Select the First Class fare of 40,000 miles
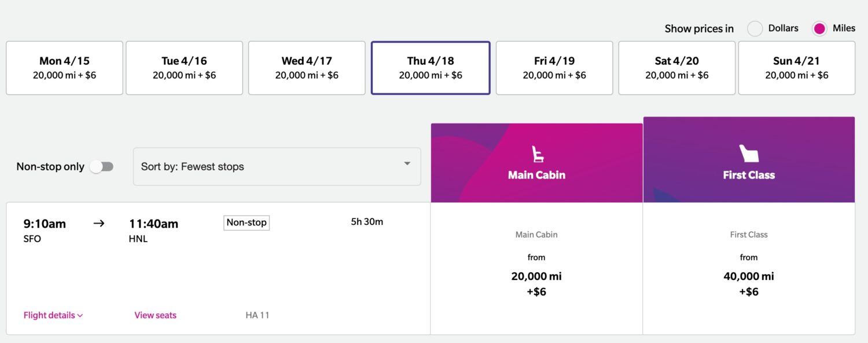Image resolution: width=868 pixels, height=343 pixels. [x=748, y=276]
